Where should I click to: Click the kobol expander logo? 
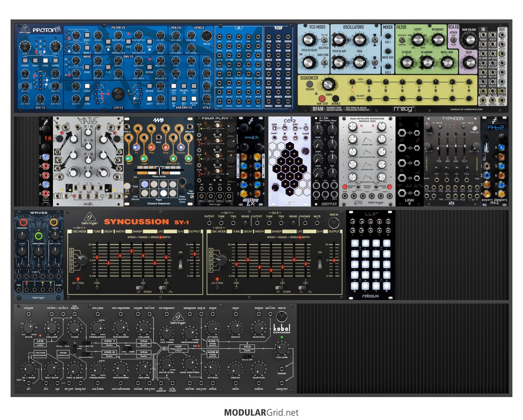[282, 329]
